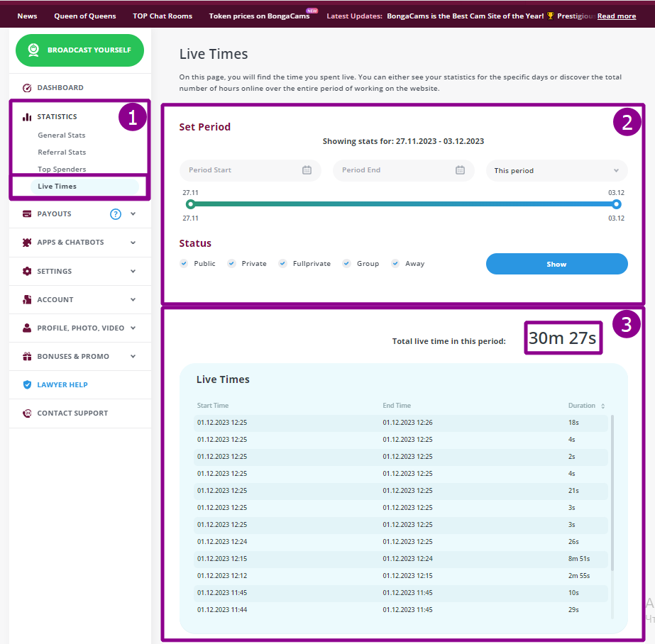The width and height of the screenshot is (655, 644).
Task: Open the 'This period' dropdown
Action: click(x=556, y=170)
